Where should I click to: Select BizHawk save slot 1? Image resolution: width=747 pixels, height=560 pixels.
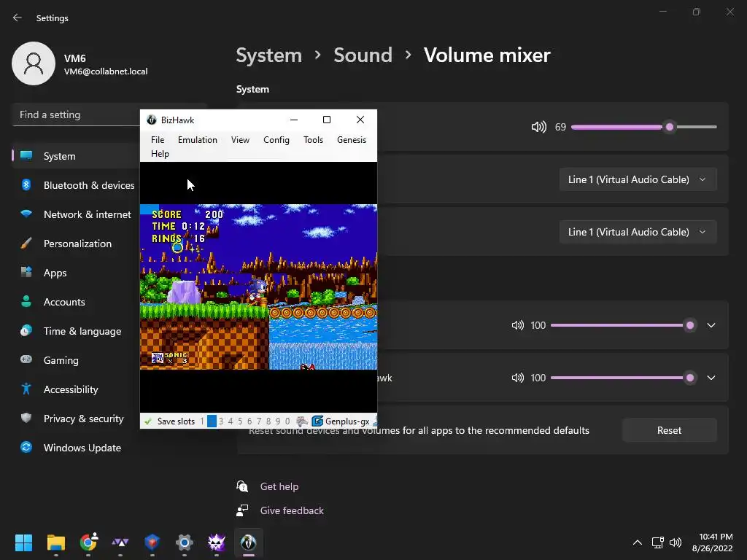(202, 421)
